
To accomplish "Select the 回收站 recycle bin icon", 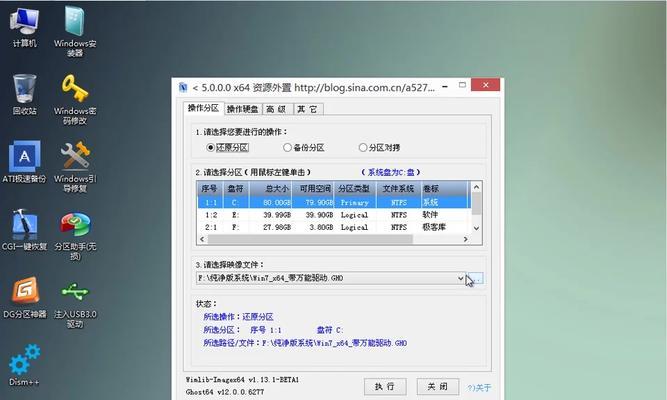I will click(x=24, y=94).
